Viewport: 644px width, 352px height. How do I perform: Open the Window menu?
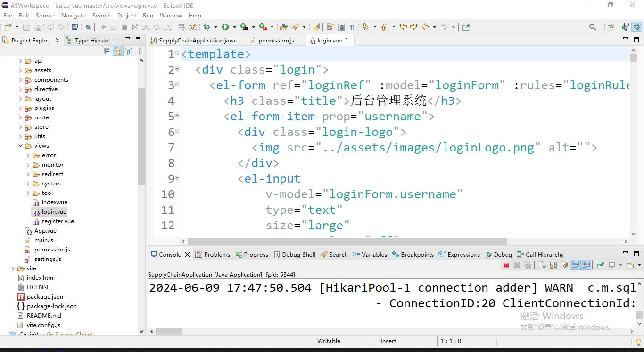[171, 16]
